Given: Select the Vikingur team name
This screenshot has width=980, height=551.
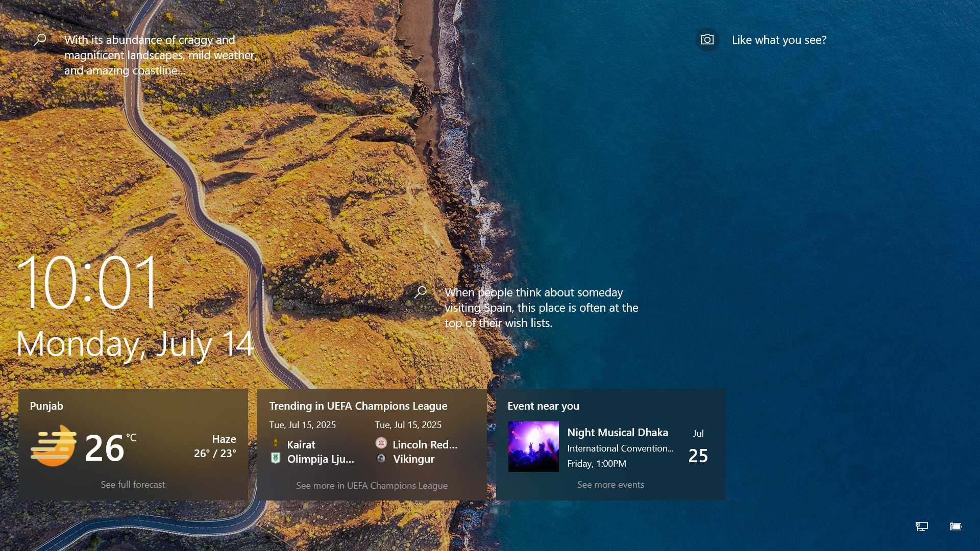Looking at the screenshot, I should (x=414, y=459).
